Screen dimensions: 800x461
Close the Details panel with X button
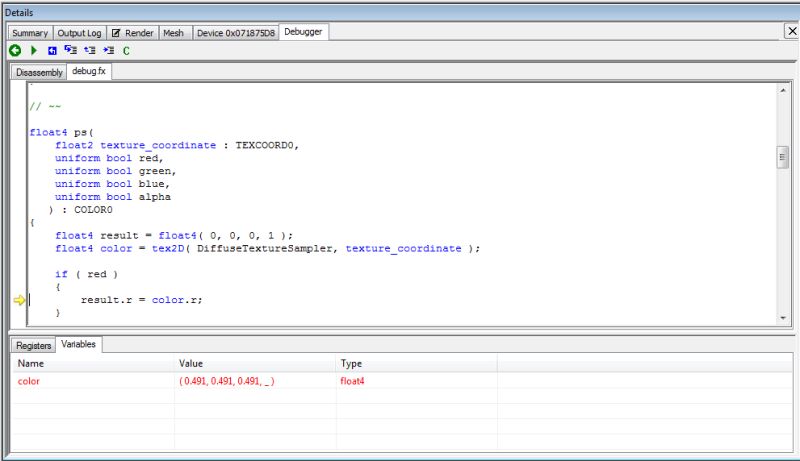pyautogui.click(x=792, y=32)
